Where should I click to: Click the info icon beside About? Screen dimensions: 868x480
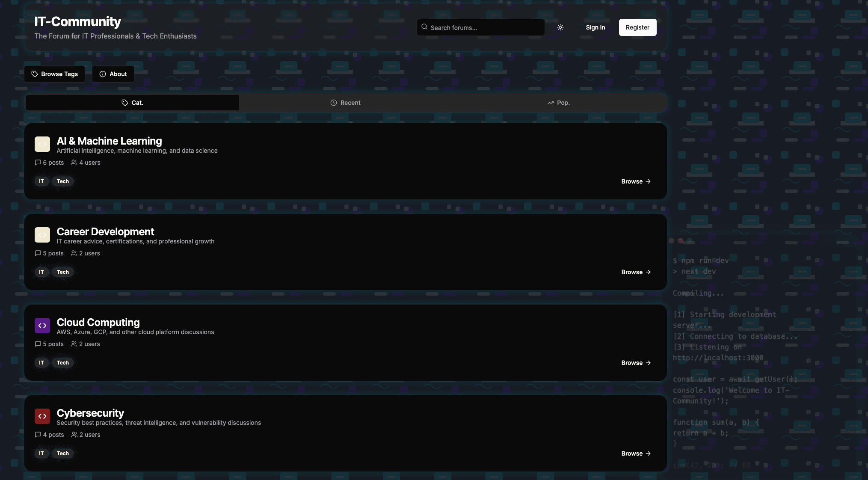(103, 74)
